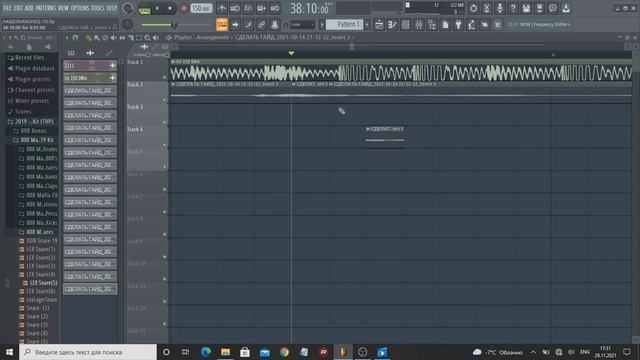Click the purple 1111 pattern in picker
The width and height of the screenshot is (640, 360).
click(90, 65)
